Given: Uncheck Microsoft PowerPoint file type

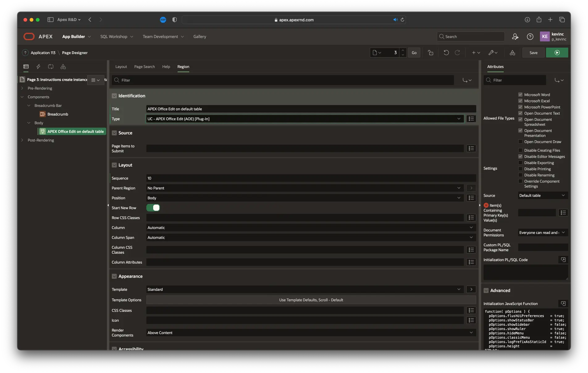Looking at the screenshot, I should (520, 107).
